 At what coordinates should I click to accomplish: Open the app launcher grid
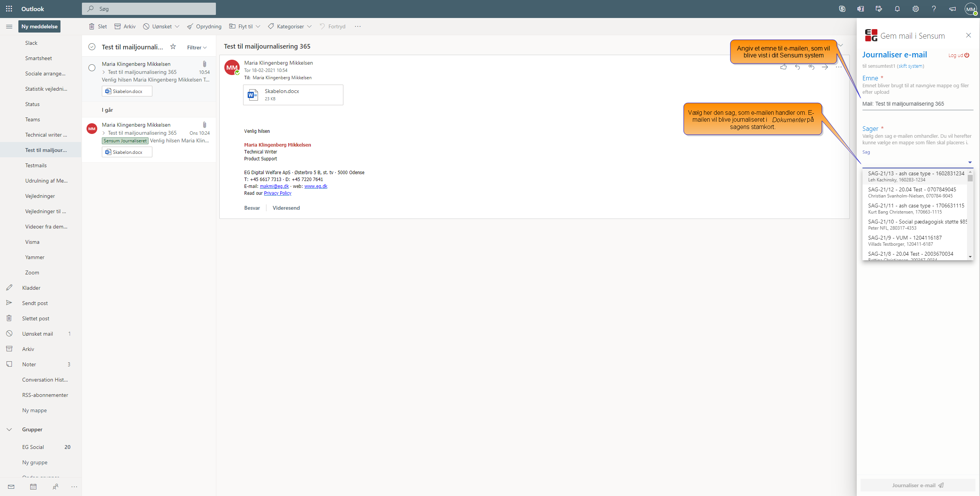click(x=9, y=9)
